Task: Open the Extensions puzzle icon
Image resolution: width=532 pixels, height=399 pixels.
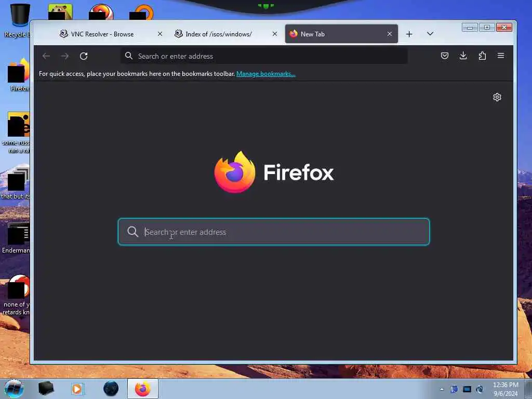Action: pyautogui.click(x=482, y=56)
